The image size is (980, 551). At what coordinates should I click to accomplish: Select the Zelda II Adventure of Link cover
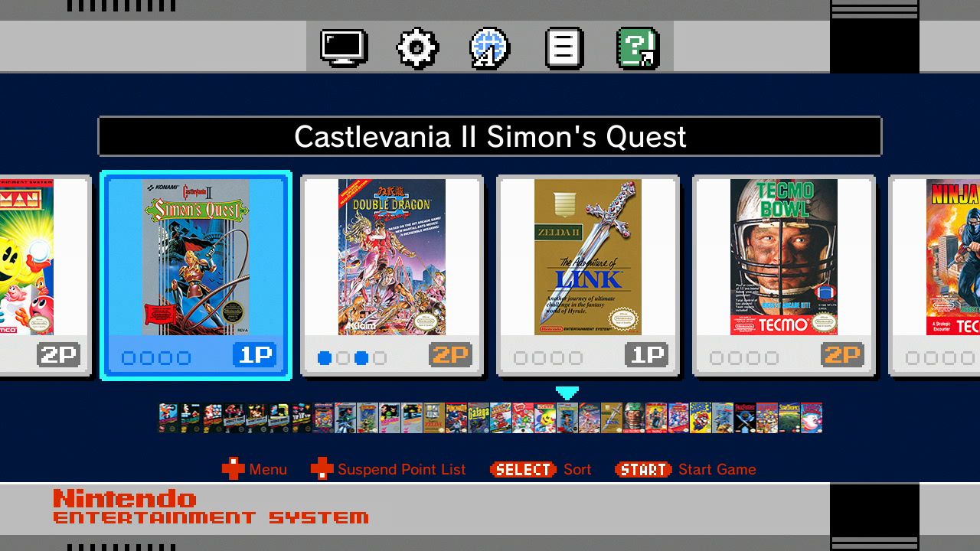(x=588, y=257)
